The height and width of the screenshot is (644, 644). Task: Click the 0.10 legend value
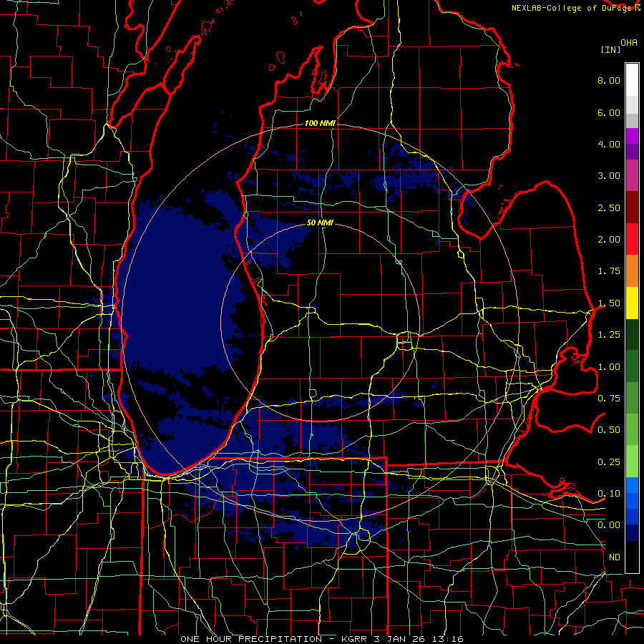[x=609, y=494]
